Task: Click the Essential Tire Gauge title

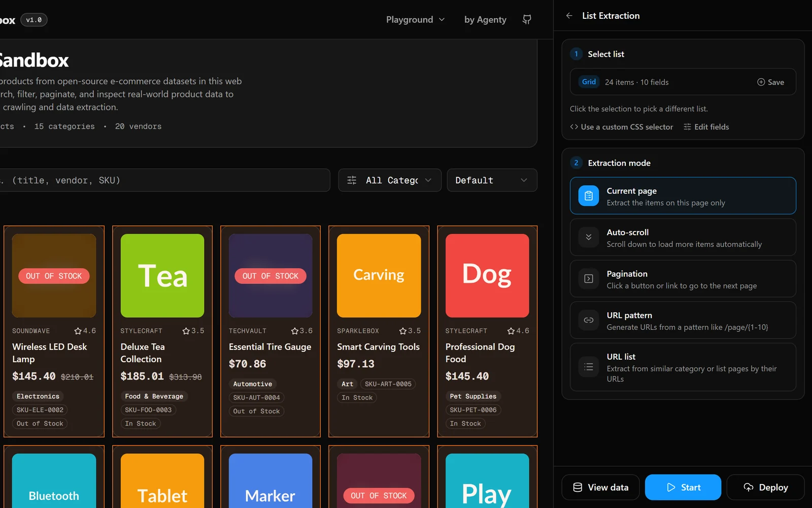Action: tap(270, 347)
